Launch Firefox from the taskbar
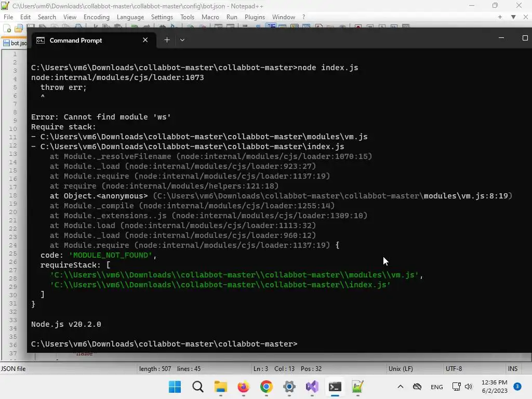 coord(243,387)
